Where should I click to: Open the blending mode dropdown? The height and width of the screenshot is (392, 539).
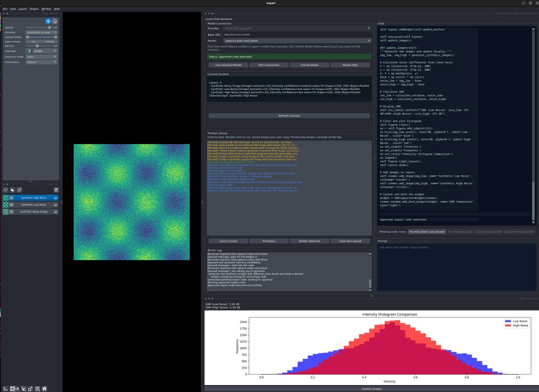click(41, 32)
